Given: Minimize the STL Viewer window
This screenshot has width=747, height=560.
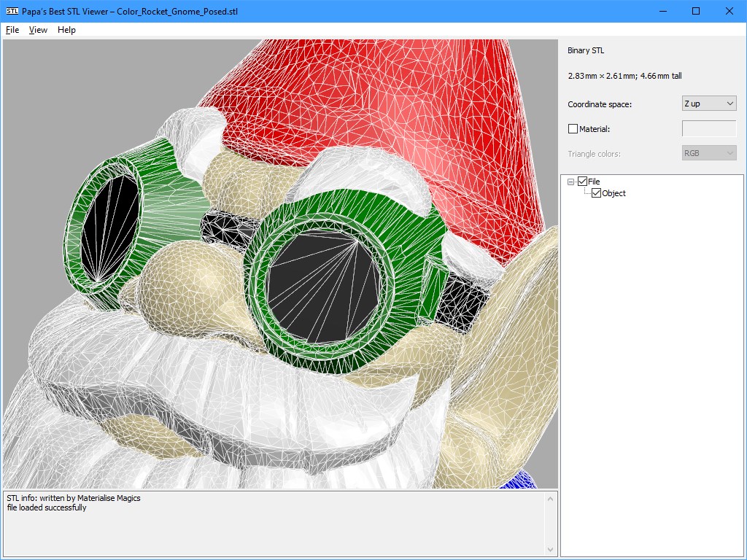Looking at the screenshot, I should [x=663, y=11].
